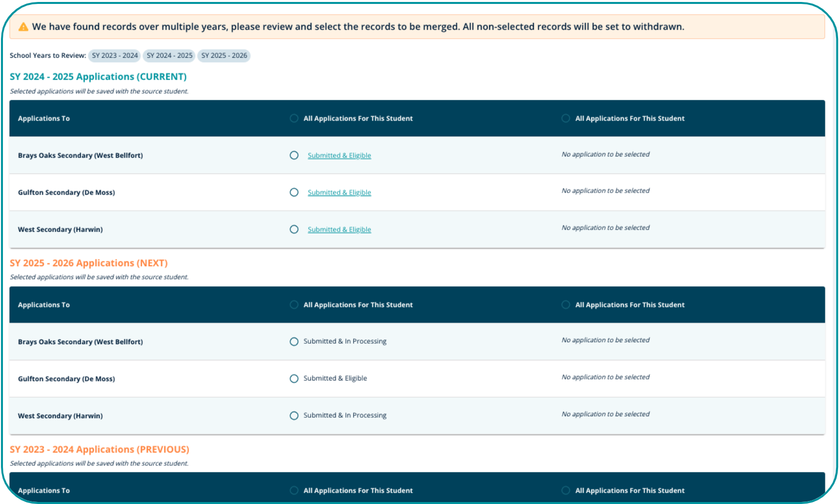Select right All Applications radio in 2023-2024 header
This screenshot has width=840, height=504.
[x=566, y=490]
